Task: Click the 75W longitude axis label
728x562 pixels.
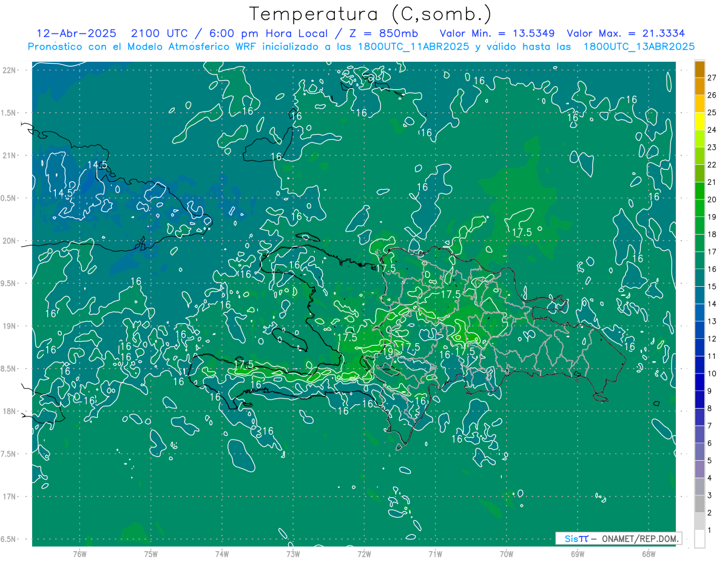Action: click(x=151, y=554)
